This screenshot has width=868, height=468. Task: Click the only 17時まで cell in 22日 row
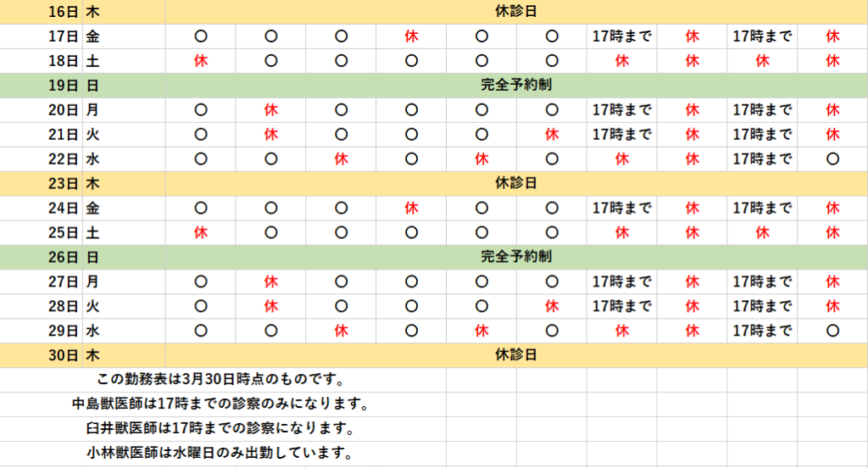[x=762, y=159]
